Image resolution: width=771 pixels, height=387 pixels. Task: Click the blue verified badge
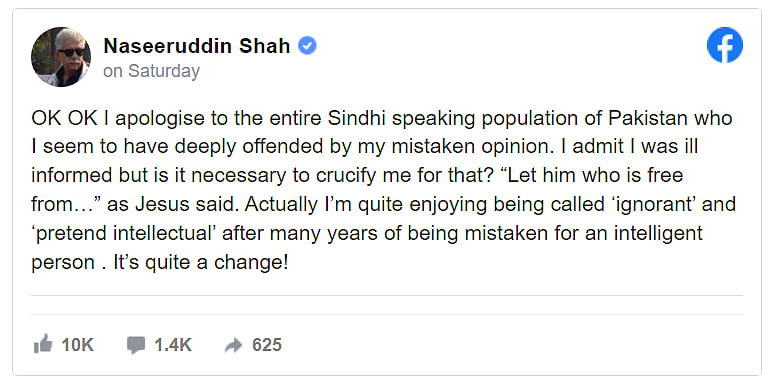[x=307, y=46]
